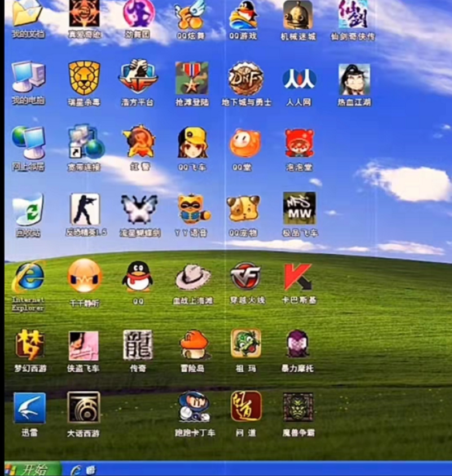Launch the 热血江湖 game icon
This screenshot has height=476, width=452.
point(354,80)
